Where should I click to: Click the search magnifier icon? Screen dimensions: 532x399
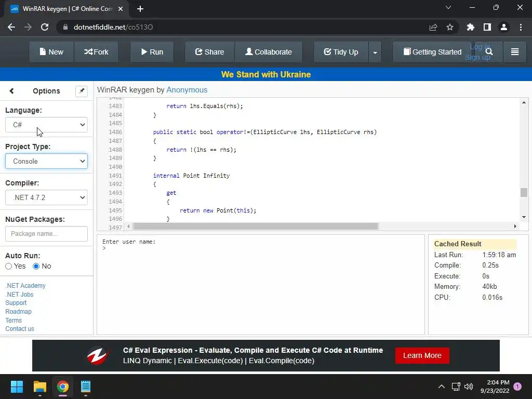click(x=489, y=51)
